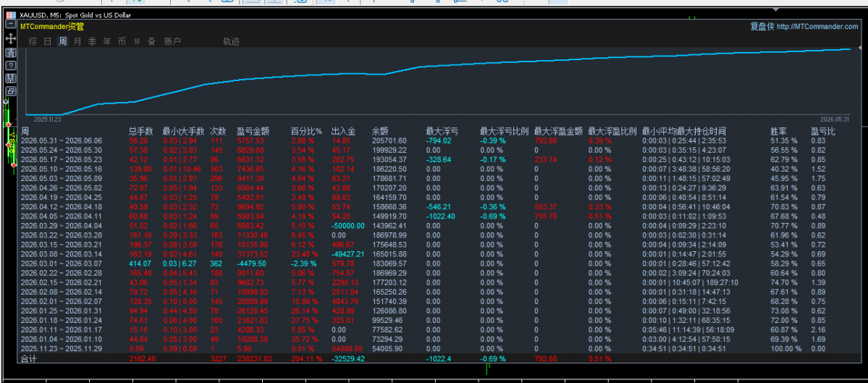868x383 pixels.
Task: Click the 2025.11.23 chart start date label
Action: coord(48,119)
